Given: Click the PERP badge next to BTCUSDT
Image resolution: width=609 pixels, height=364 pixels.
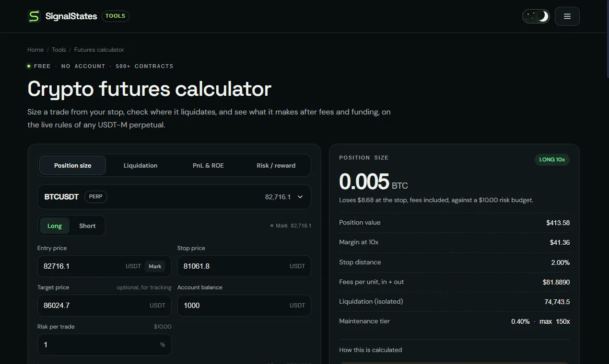Looking at the screenshot, I should pyautogui.click(x=96, y=197).
